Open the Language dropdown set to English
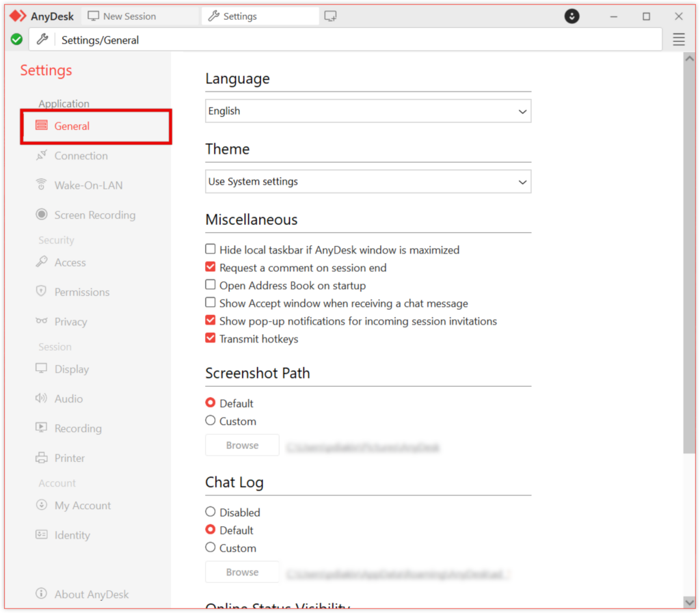 pos(368,111)
